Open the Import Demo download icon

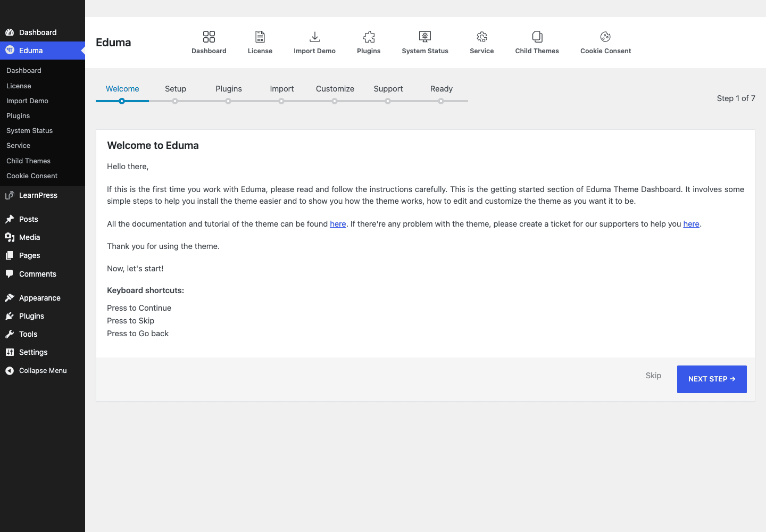point(315,37)
